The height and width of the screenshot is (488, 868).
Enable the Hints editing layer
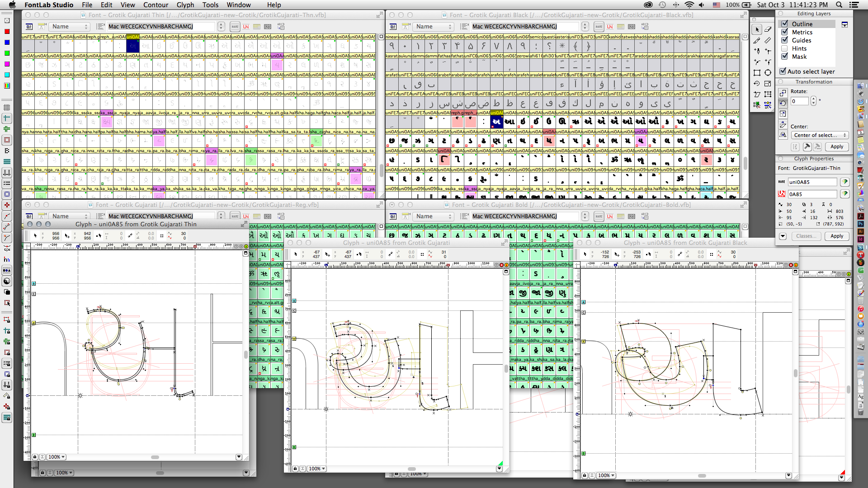(x=785, y=48)
